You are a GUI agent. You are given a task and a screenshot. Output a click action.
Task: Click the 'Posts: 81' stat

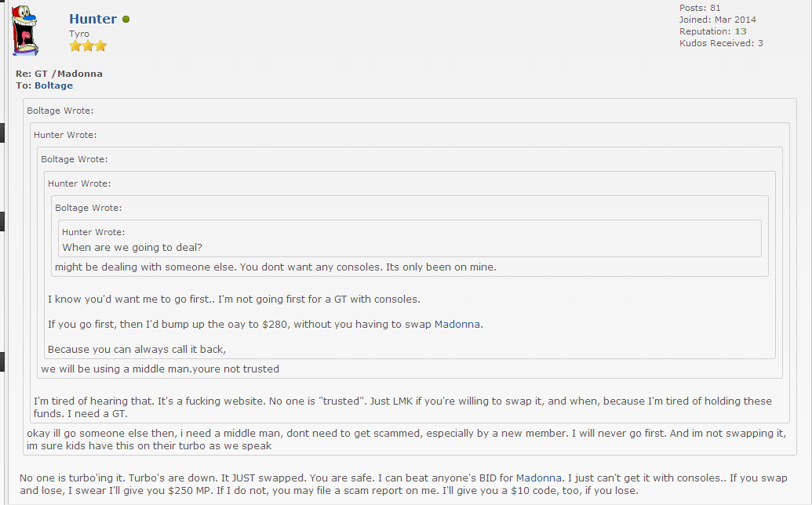[699, 8]
